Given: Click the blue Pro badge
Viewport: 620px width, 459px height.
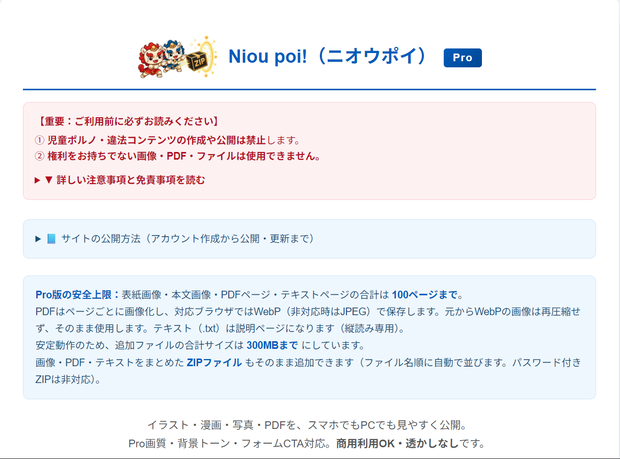Looking at the screenshot, I should click(x=462, y=58).
